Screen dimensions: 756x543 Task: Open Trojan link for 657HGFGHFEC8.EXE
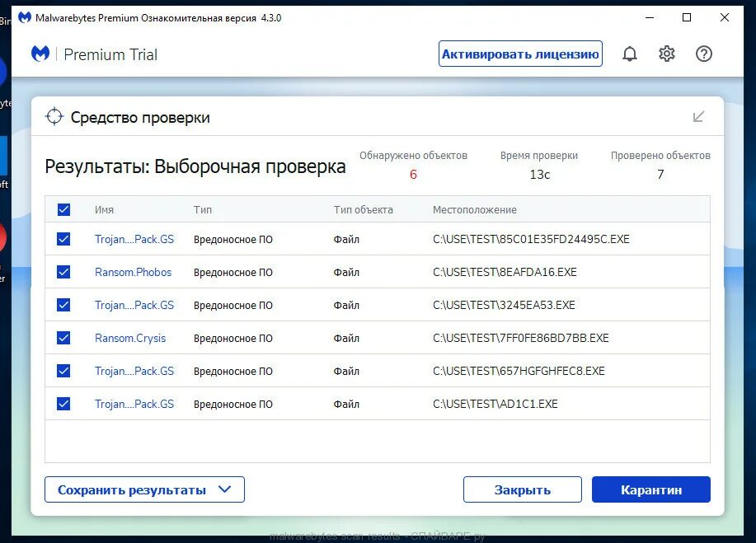[134, 371]
